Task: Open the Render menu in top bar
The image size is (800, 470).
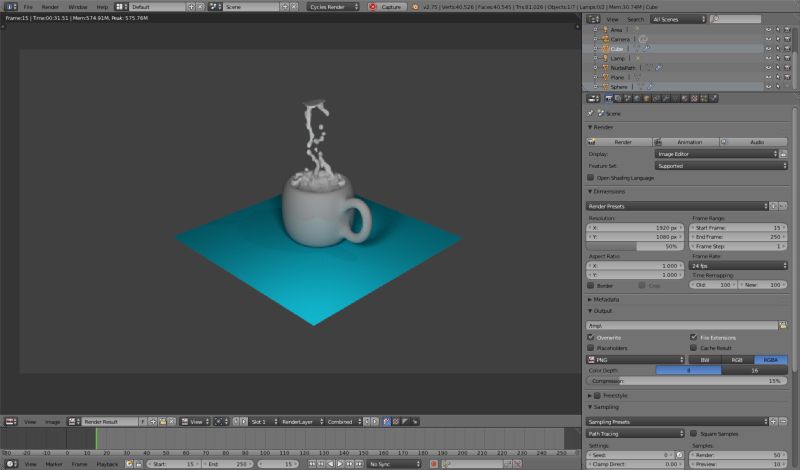Action: [x=50, y=7]
